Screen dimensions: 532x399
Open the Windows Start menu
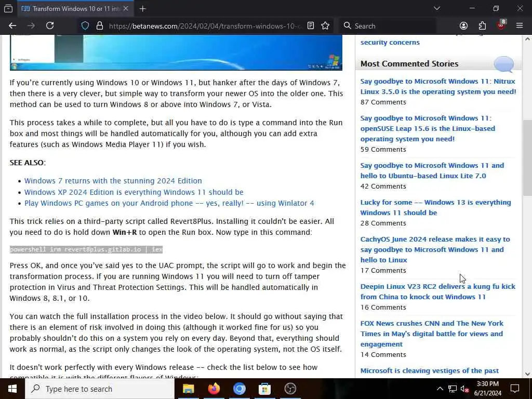pyautogui.click(x=12, y=389)
